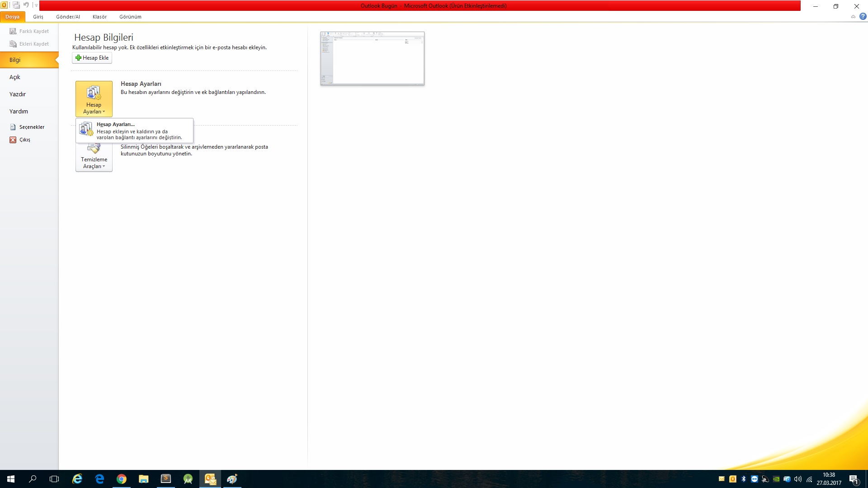The image size is (868, 488).
Task: Switch to the Klasör ribbon tab
Action: pos(99,17)
